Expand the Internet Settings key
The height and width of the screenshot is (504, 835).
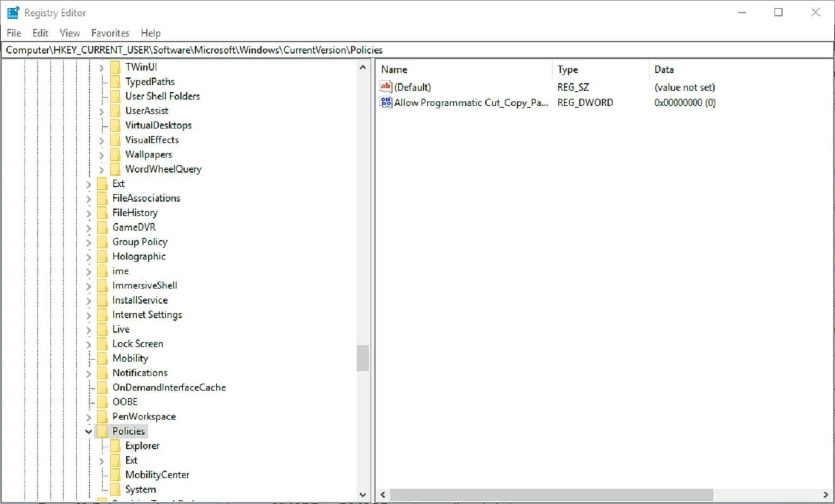(x=89, y=315)
